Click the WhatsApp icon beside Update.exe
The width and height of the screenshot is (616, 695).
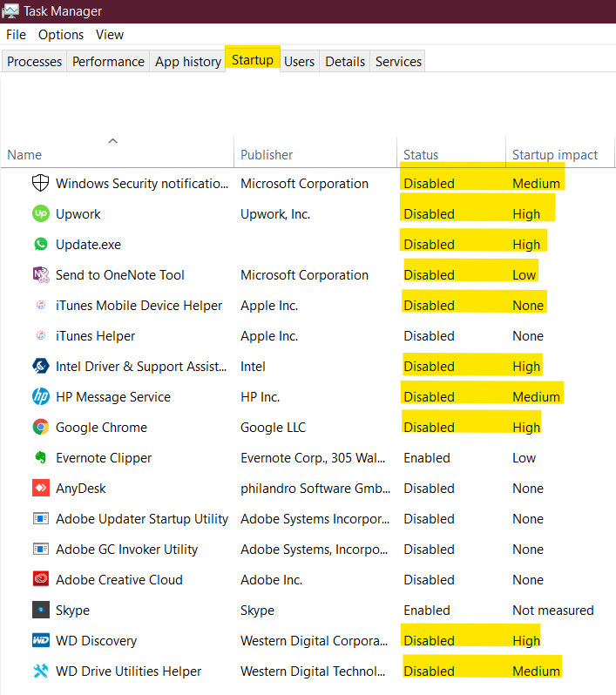tap(41, 244)
